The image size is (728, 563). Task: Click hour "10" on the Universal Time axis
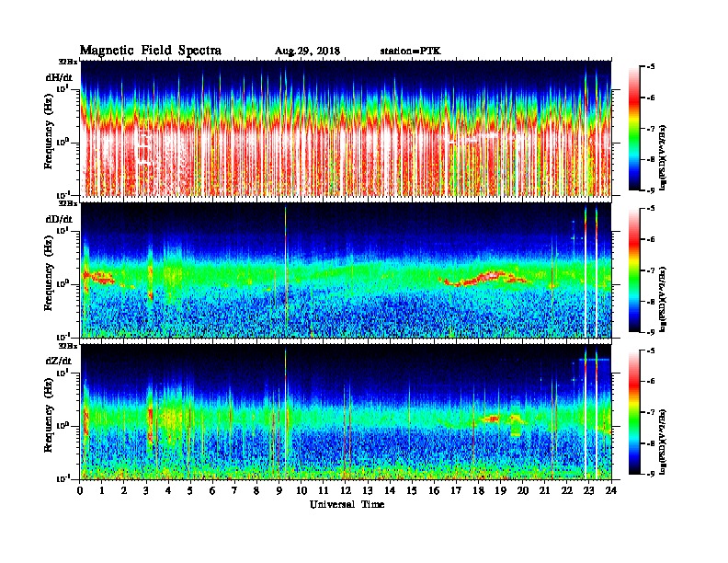pos(301,490)
